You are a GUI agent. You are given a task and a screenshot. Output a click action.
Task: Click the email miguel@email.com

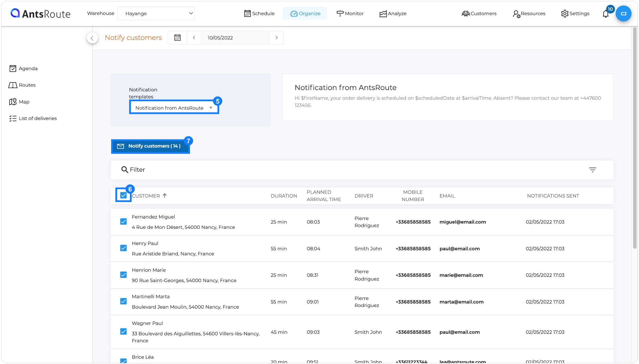(463, 222)
